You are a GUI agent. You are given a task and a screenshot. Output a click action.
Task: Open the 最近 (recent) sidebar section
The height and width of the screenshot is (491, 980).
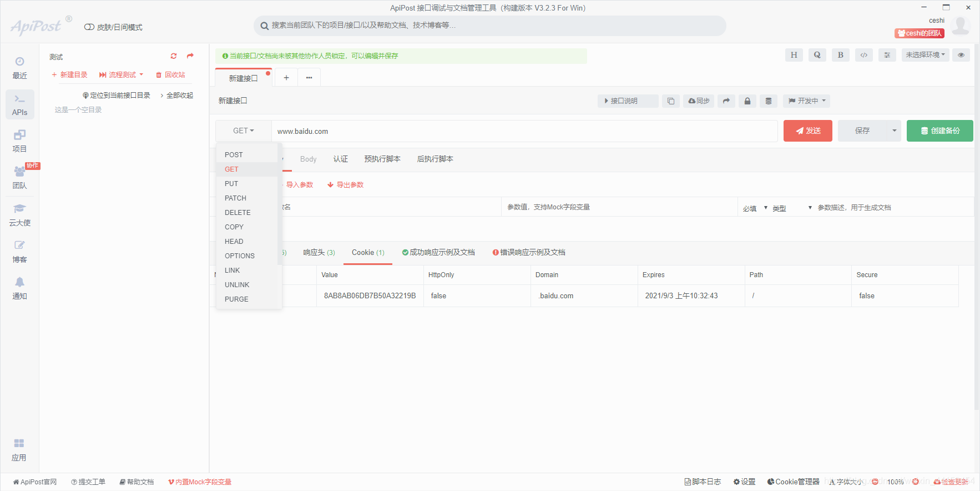pyautogui.click(x=19, y=68)
